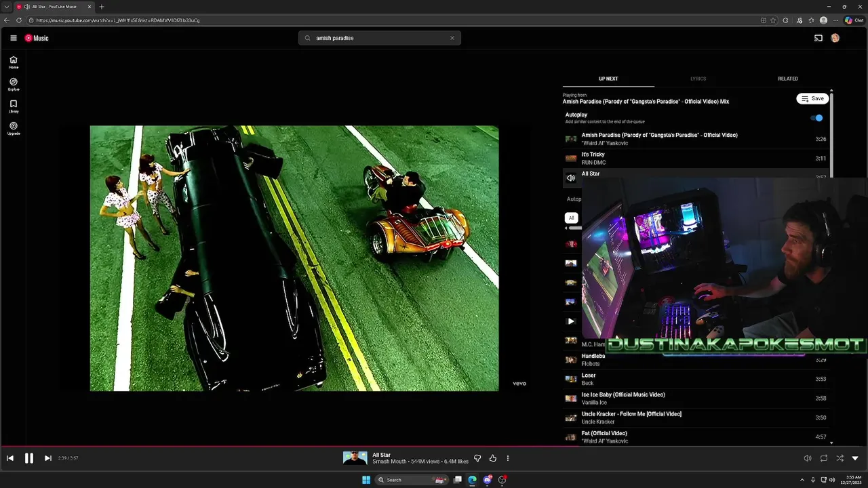Cast to a device icon
The image size is (868, 488).
818,38
